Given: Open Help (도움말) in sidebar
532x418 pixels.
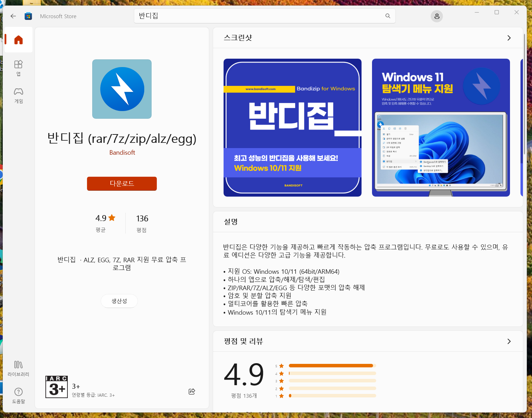Looking at the screenshot, I should [x=19, y=396].
